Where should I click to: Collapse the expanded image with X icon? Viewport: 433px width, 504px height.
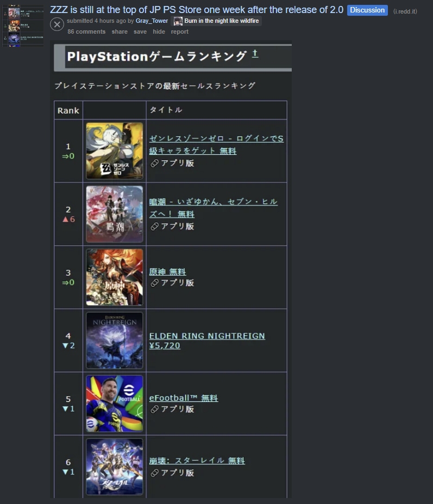tap(57, 24)
